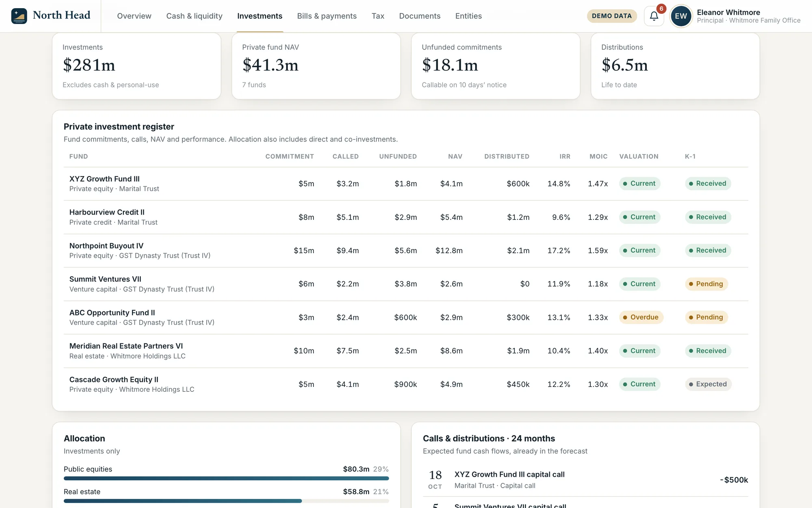Screen dimensions: 812x508
Task: Open Bills & payments tab
Action: tap(327, 16)
